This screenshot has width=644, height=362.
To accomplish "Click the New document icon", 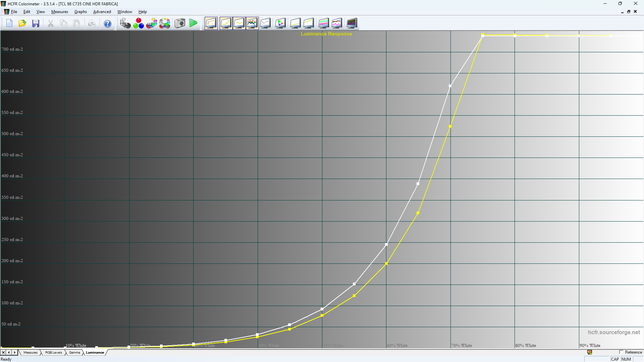I will click(9, 23).
